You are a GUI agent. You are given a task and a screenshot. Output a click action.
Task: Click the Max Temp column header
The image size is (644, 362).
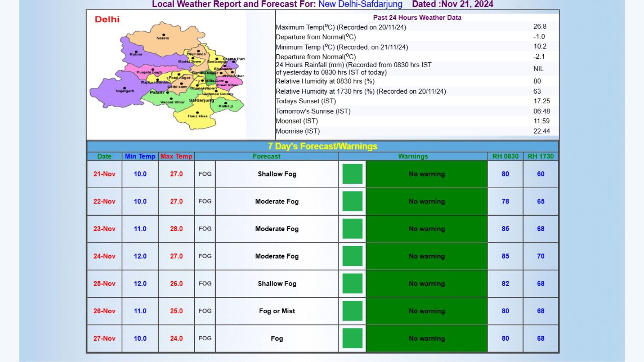point(176,156)
